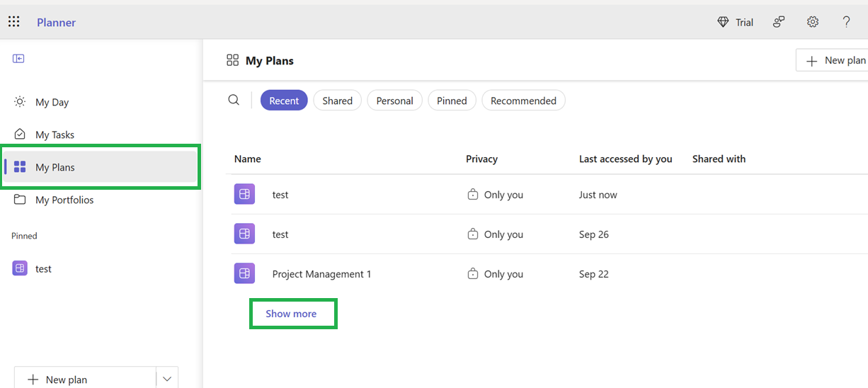Click the Planner app title
This screenshot has width=868, height=388.
coord(57,22)
